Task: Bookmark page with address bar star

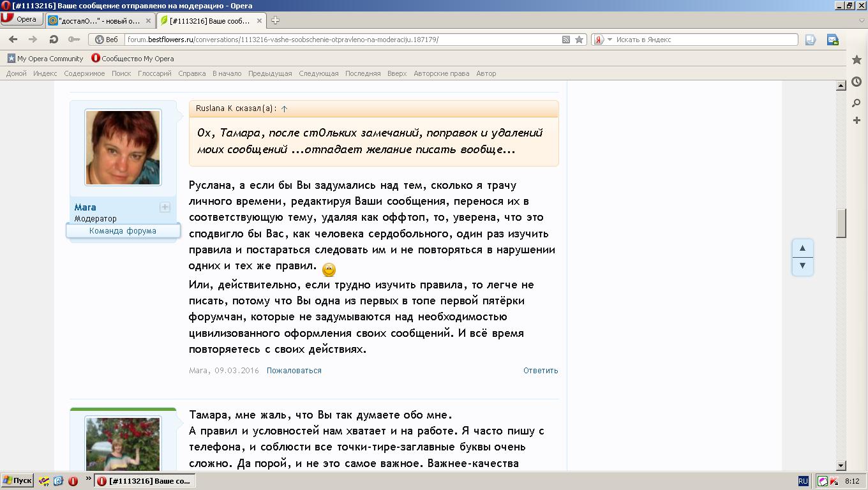Action: pyautogui.click(x=580, y=40)
